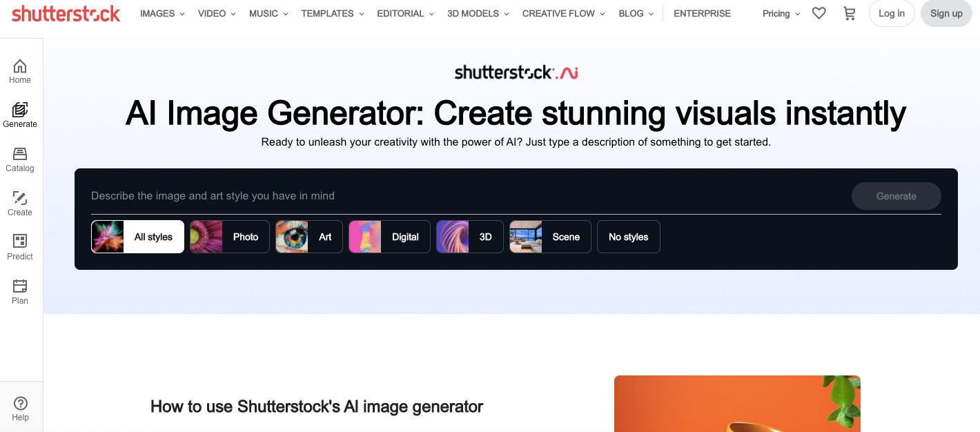Click the 'How to use Shutterstock's AI' heading
980x432 pixels.
coord(317,406)
